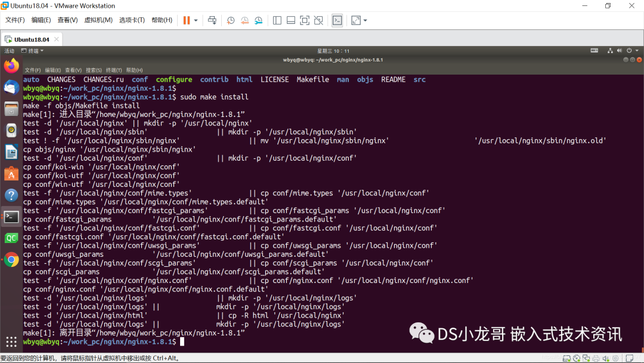Click the VMware snapshot take icon
The height and width of the screenshot is (363, 644).
(x=231, y=20)
